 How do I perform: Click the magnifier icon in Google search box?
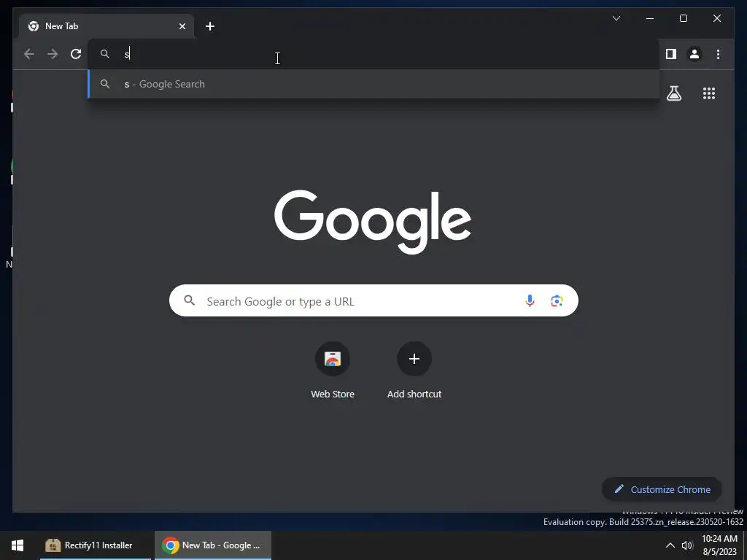pos(190,300)
